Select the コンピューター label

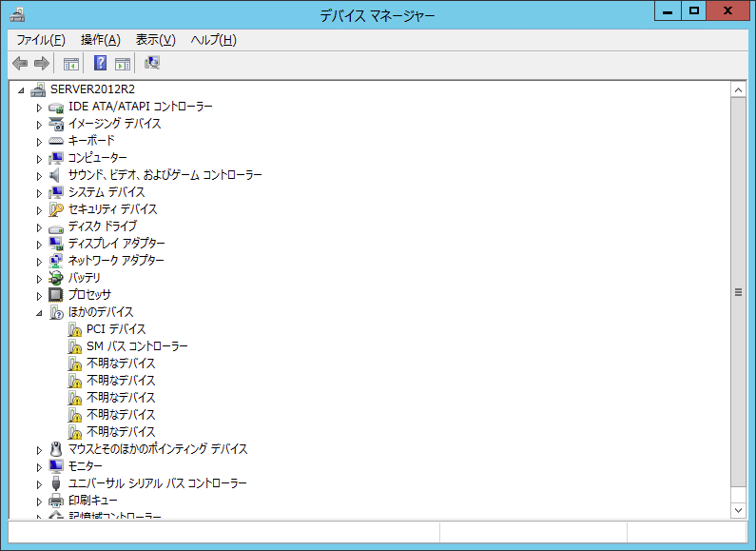coord(97,158)
